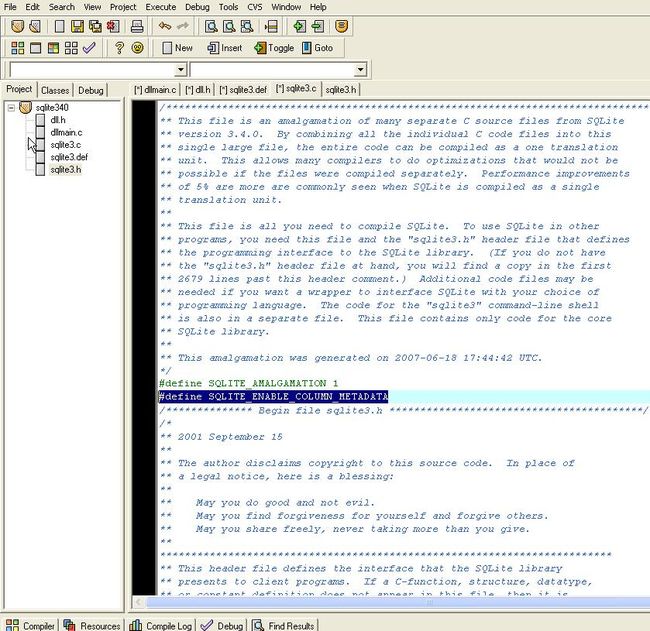Save the current file with floppy icon
The image size is (650, 631).
(77, 27)
